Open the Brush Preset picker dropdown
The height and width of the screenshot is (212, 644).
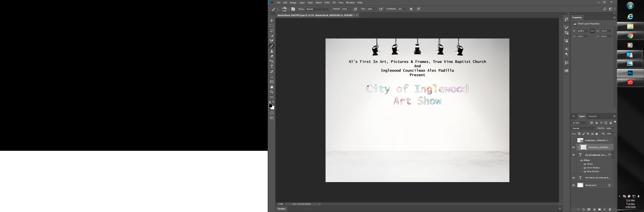coord(288,9)
